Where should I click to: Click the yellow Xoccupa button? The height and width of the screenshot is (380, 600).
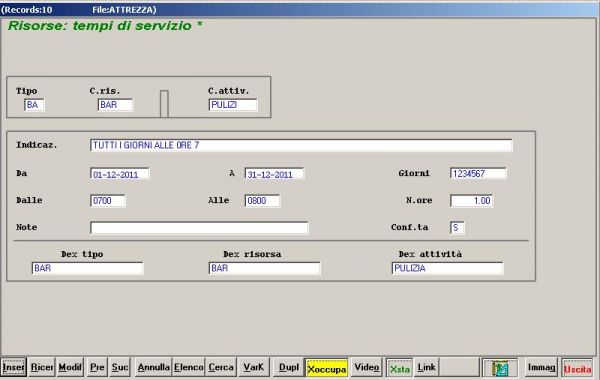tap(326, 368)
